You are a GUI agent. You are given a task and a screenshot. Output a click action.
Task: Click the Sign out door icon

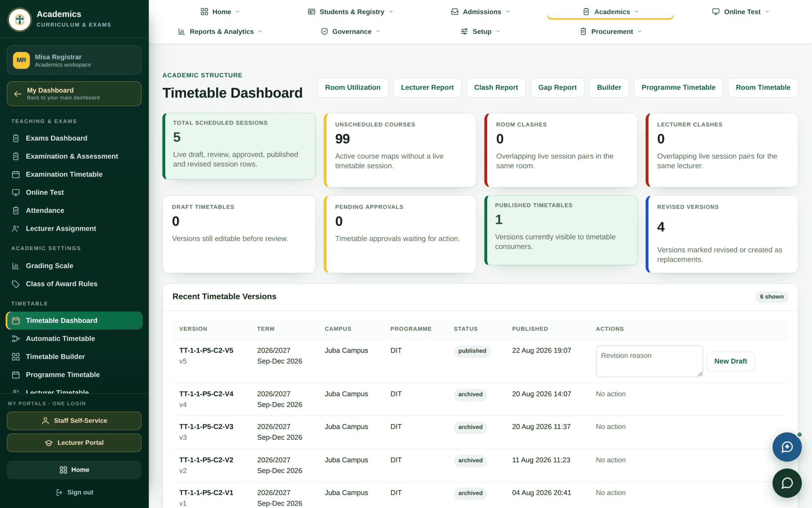(x=59, y=492)
